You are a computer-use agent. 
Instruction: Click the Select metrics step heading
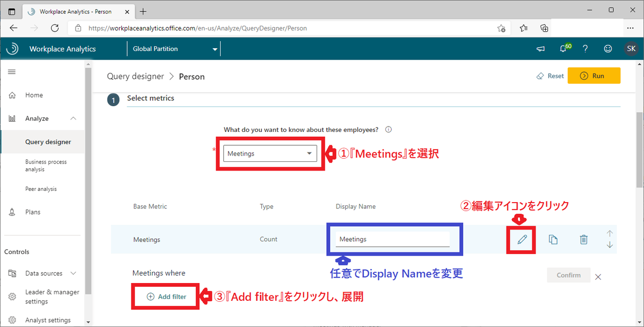[150, 99]
